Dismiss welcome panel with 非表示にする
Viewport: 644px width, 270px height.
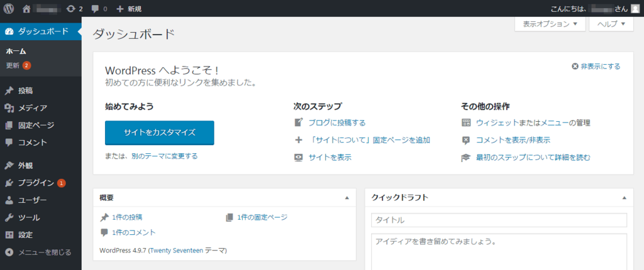[x=596, y=66]
